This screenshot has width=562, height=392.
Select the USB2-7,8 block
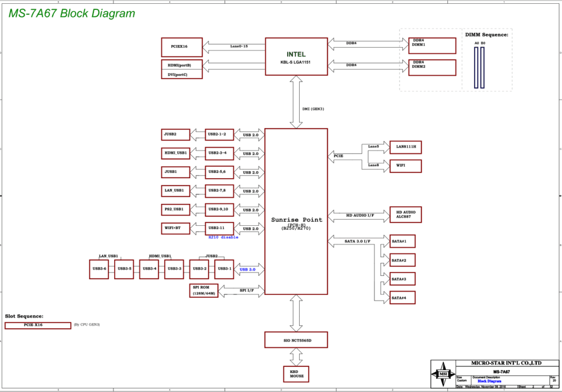220,191
